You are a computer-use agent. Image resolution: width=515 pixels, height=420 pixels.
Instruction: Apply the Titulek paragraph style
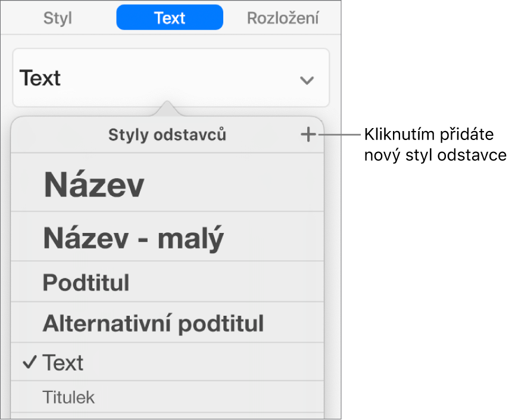pyautogui.click(x=68, y=397)
